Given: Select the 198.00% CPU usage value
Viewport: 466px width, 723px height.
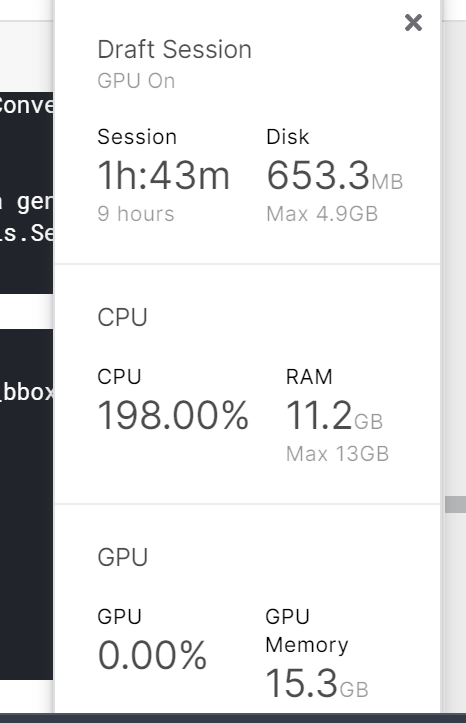Looking at the screenshot, I should click(x=173, y=415).
